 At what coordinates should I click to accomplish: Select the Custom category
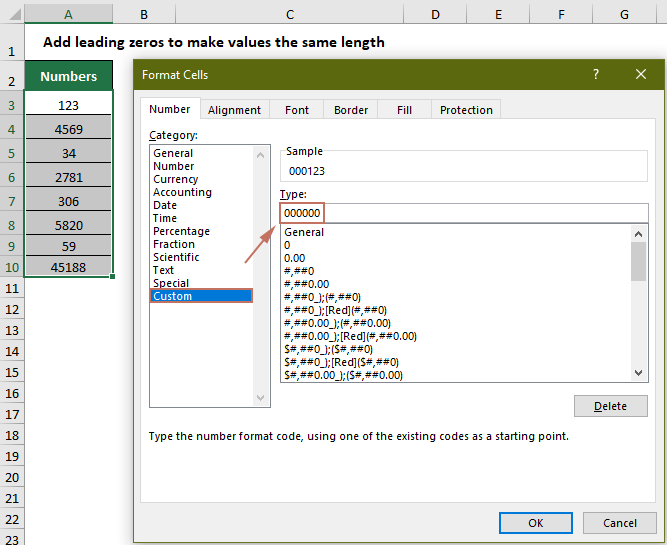(201, 296)
